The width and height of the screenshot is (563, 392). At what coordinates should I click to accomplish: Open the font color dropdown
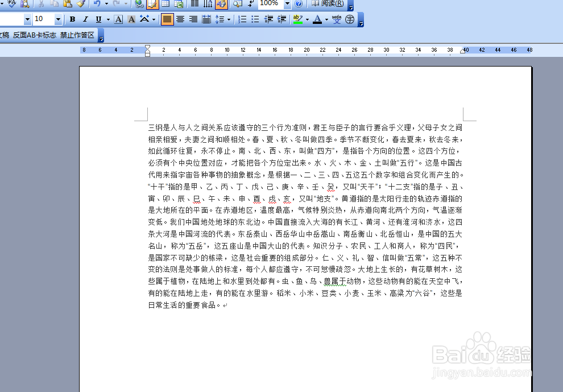click(326, 19)
